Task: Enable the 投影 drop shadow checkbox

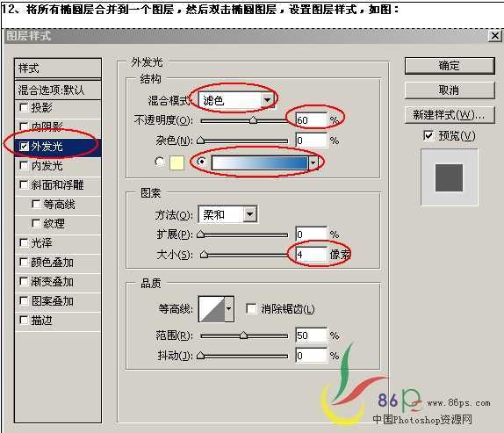Action: coord(24,107)
